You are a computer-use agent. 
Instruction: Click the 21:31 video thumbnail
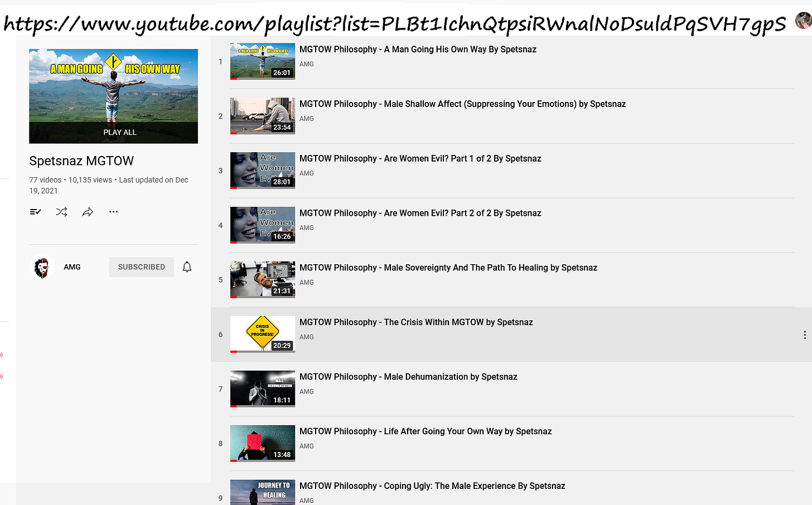point(263,280)
